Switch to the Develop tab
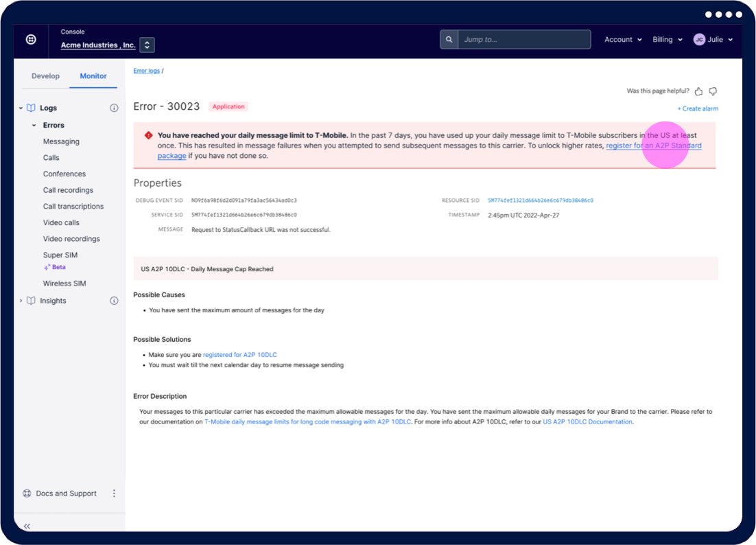The height and width of the screenshot is (545, 756). pos(46,76)
